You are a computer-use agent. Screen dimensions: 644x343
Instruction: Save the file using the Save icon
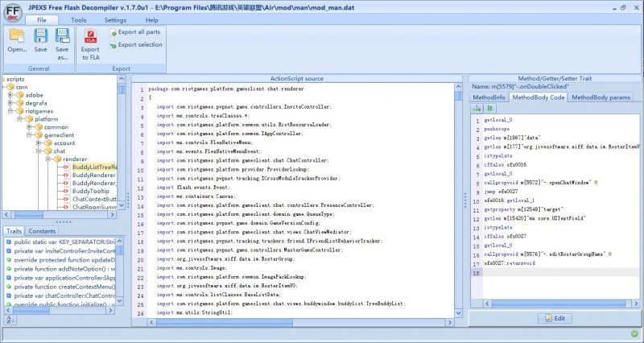tap(41, 35)
